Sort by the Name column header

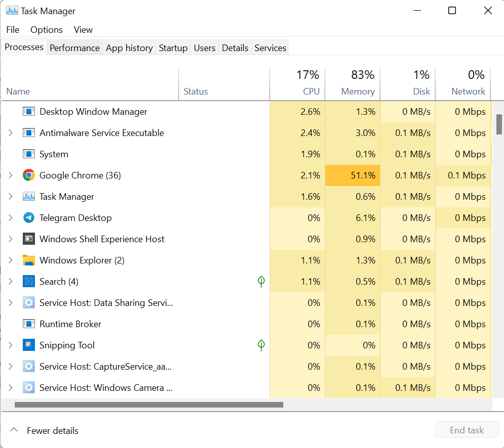(x=90, y=84)
